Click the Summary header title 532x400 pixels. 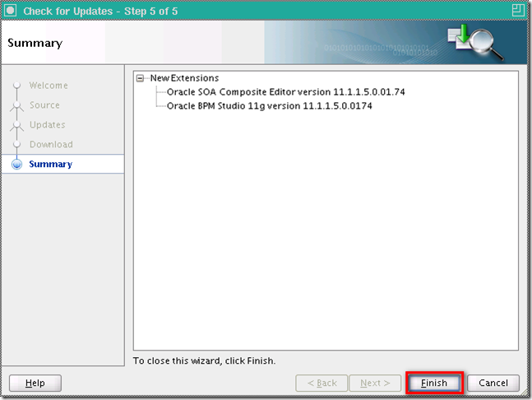click(x=35, y=43)
